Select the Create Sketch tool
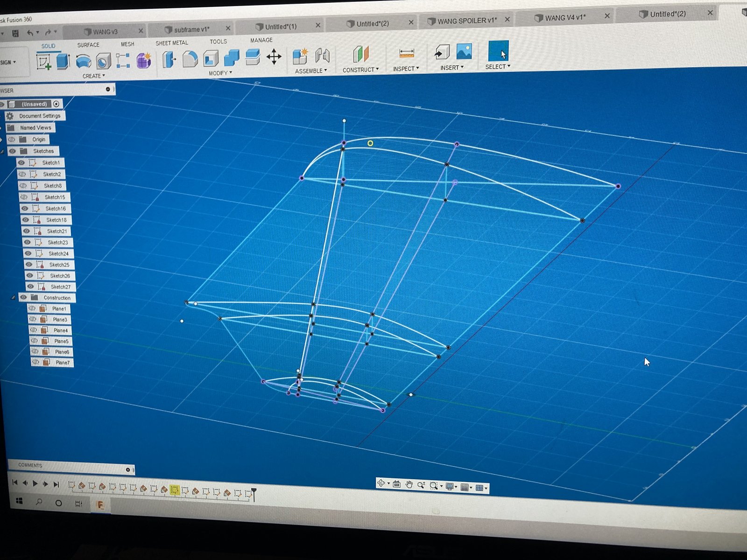This screenshot has height=560, width=747. pos(44,62)
